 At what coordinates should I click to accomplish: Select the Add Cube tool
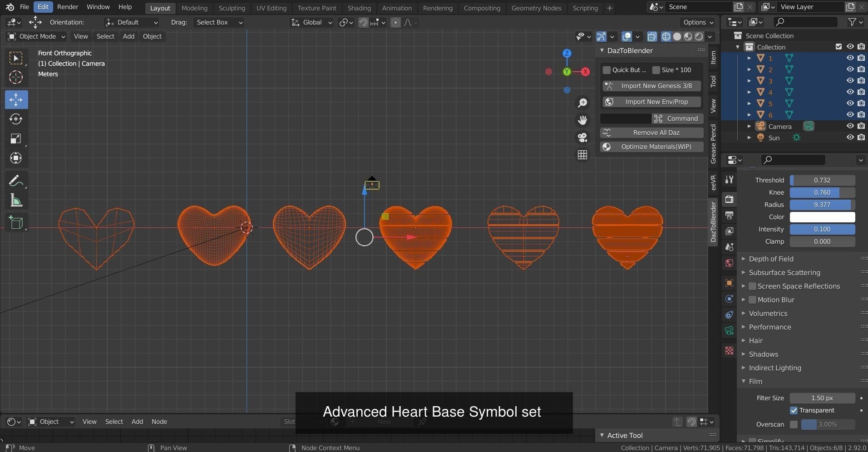pos(16,222)
